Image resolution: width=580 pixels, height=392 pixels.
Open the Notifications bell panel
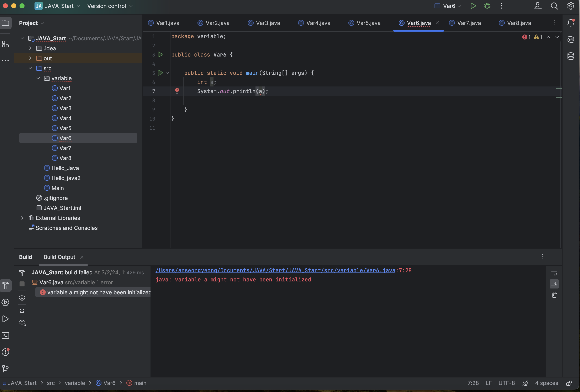point(571,23)
